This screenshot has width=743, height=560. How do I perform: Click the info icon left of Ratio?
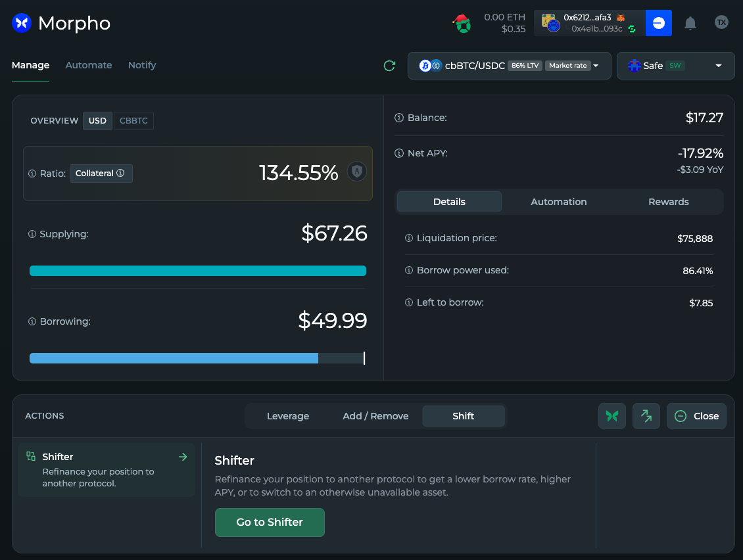(x=32, y=174)
